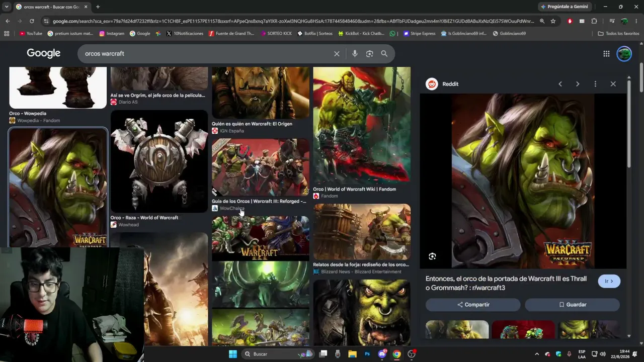This screenshot has width=644, height=362.
Task: Open the three-dot menu in the preview panel
Action: [595, 84]
